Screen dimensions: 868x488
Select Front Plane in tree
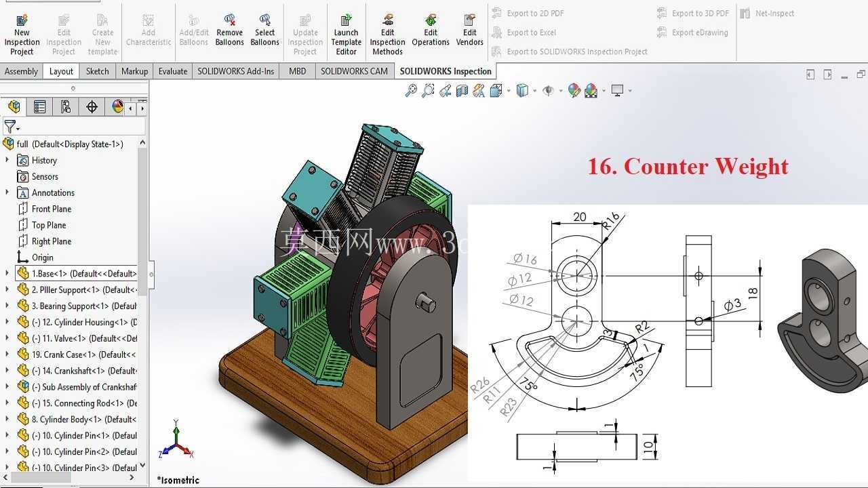pyautogui.click(x=45, y=209)
